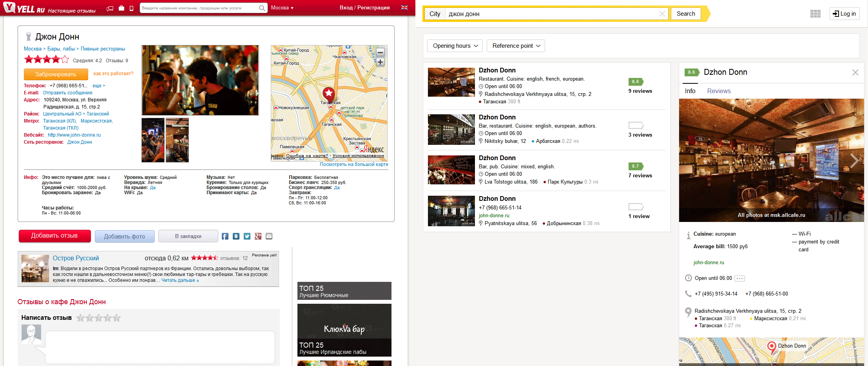Click the magnifier icon in Yell search box

pyautogui.click(x=262, y=8)
